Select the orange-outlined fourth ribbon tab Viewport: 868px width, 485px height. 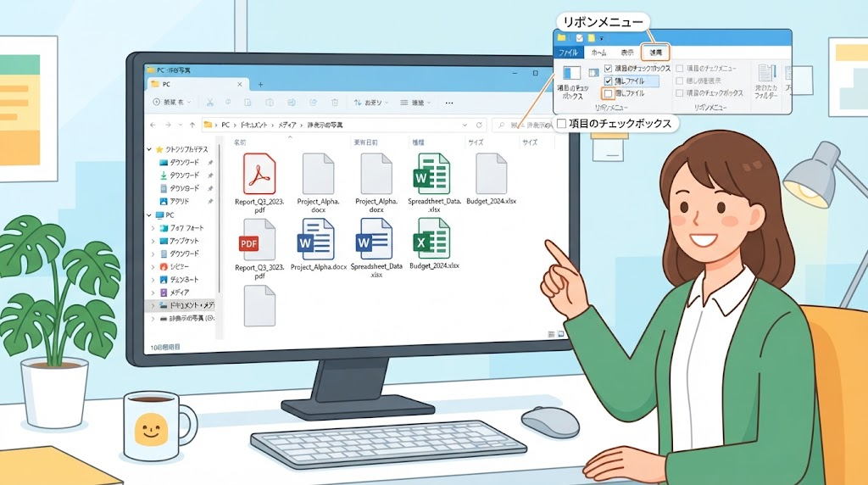click(655, 53)
